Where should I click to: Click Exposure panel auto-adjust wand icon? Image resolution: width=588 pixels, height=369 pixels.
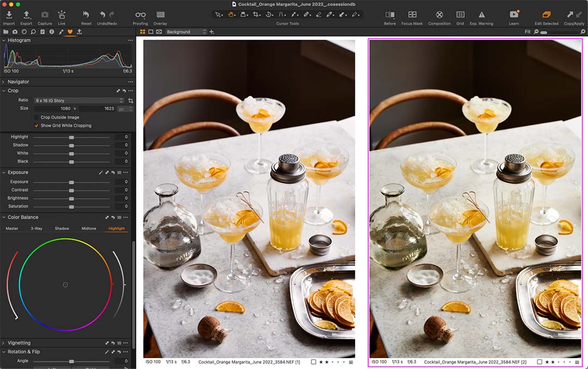(101, 173)
